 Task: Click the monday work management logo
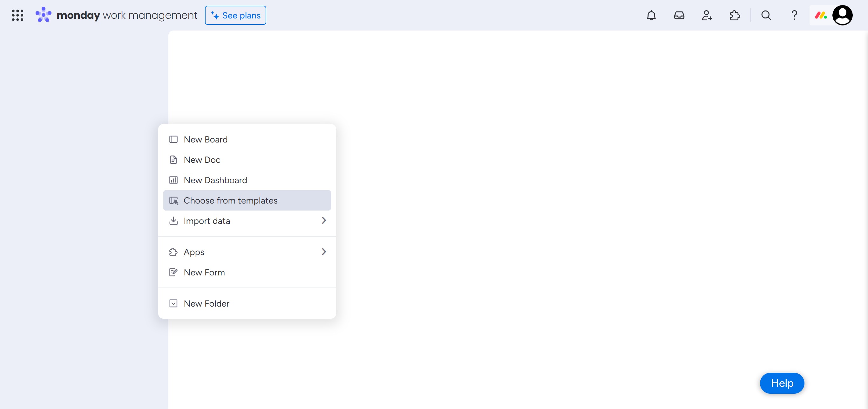point(116,15)
